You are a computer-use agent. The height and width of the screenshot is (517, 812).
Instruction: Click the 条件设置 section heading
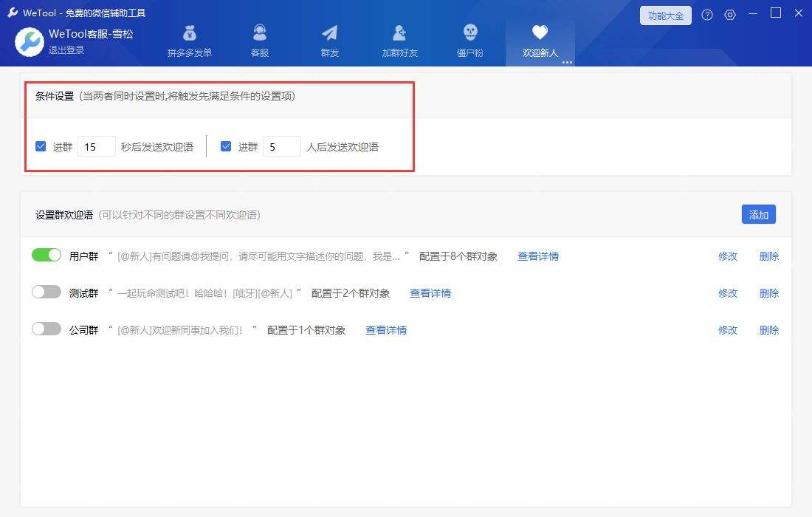(x=55, y=96)
